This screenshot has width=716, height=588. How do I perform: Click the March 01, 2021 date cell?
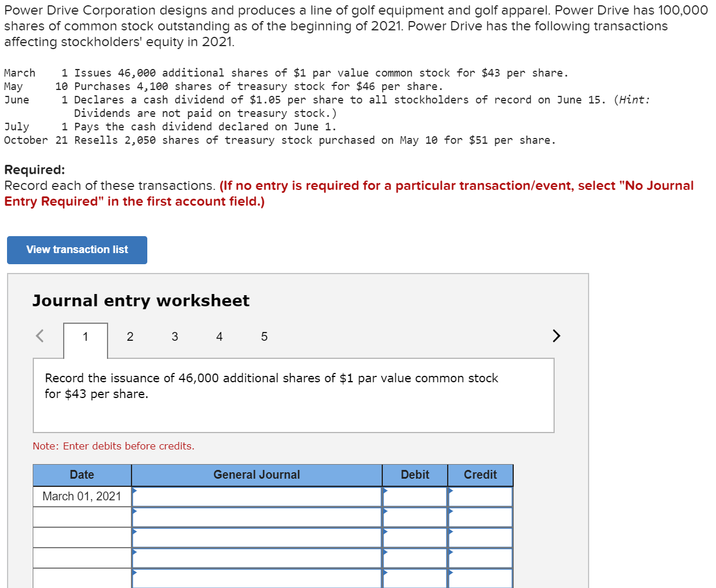[82, 497]
